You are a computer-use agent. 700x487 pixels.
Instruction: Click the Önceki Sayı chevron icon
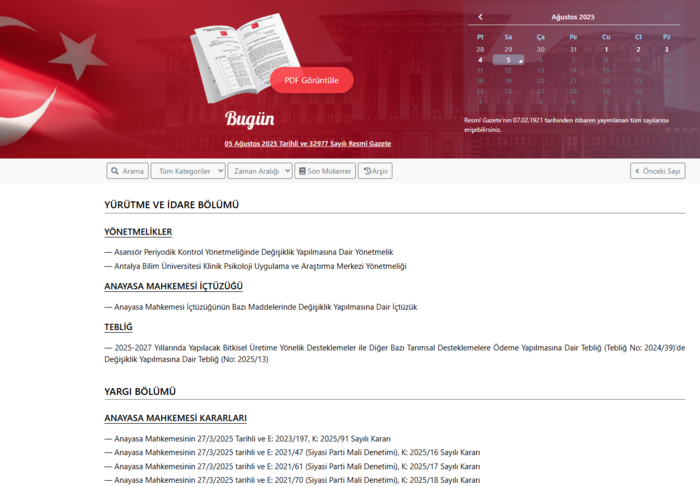pos(637,171)
